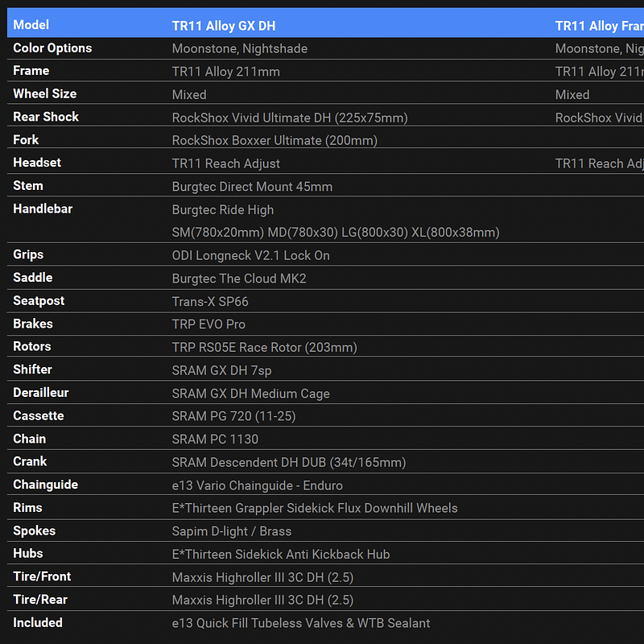644x644 pixels.
Task: Click the 'Derailleur' row label
Action: click(x=41, y=393)
